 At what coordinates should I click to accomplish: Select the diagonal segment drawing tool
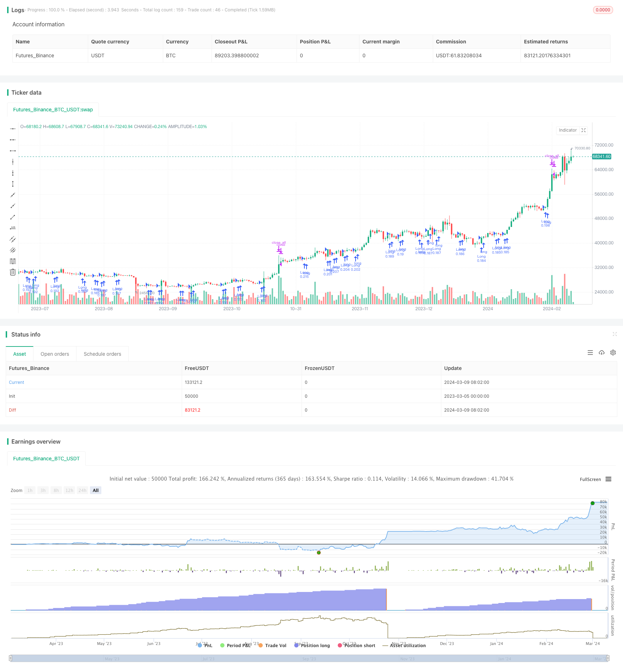[13, 217]
